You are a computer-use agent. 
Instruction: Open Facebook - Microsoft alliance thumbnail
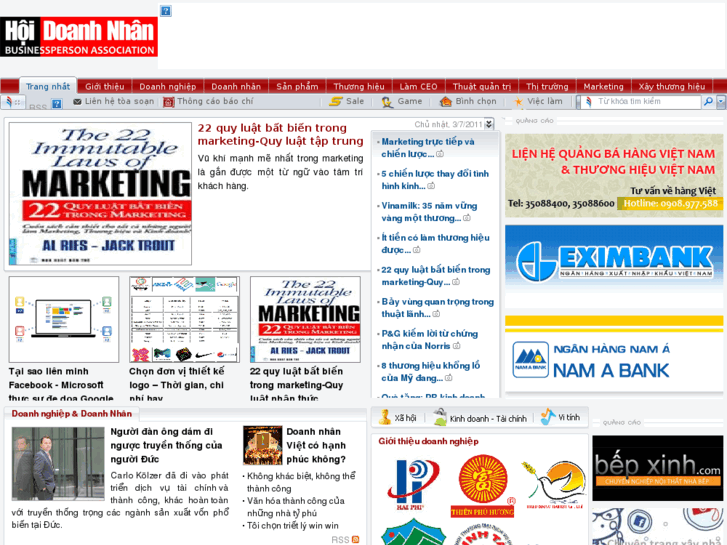pos(64,320)
